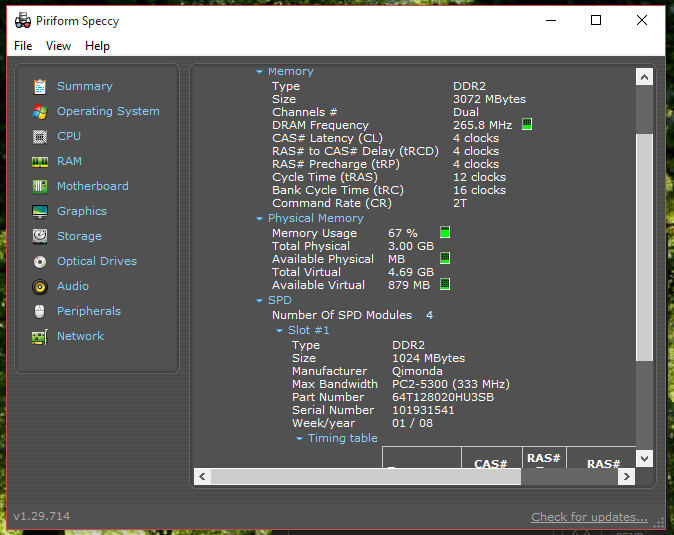Click the vertical scrollbar down arrow
The height and width of the screenshot is (535, 674).
point(644,459)
